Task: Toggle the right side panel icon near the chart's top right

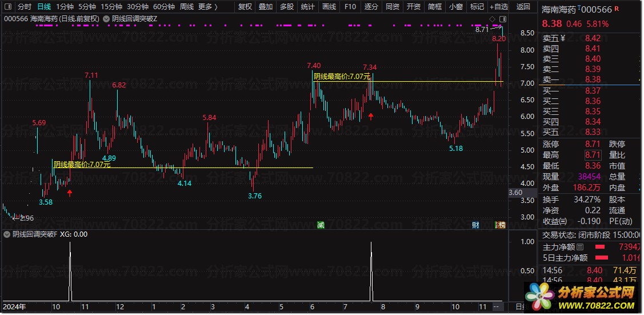Action: tap(503, 19)
